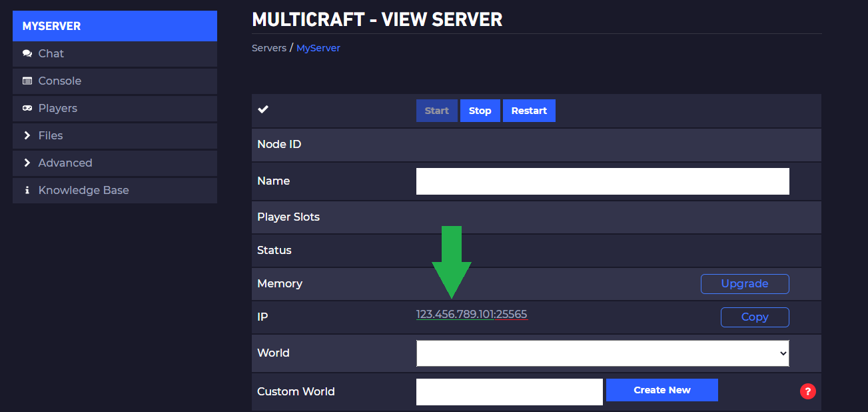Create New custom world
The height and width of the screenshot is (412, 868).
click(x=661, y=390)
